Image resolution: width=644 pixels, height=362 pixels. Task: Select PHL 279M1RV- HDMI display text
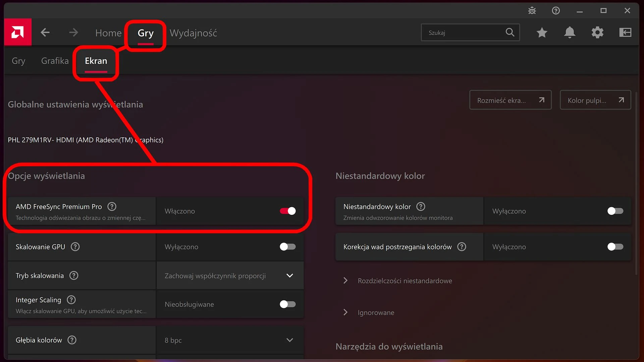[86, 140]
